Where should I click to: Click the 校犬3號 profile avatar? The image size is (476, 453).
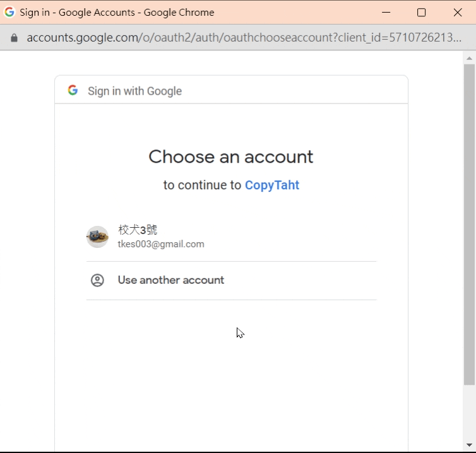(x=97, y=237)
